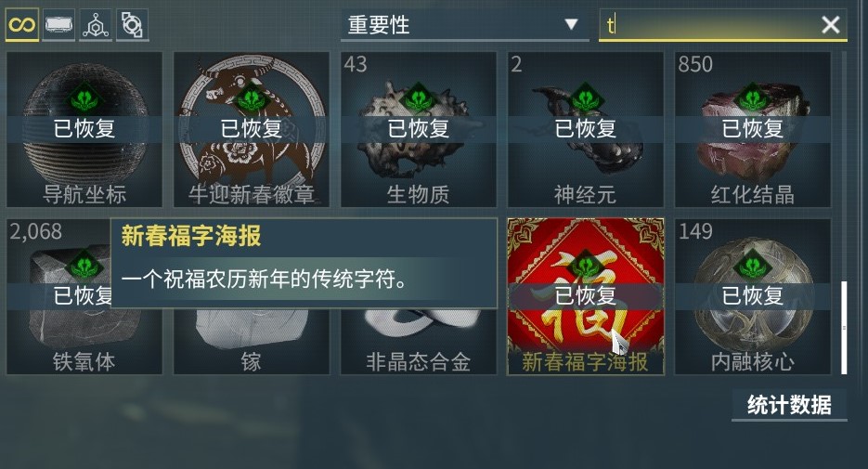Select the fourth components filter icon

pyautogui.click(x=133, y=25)
